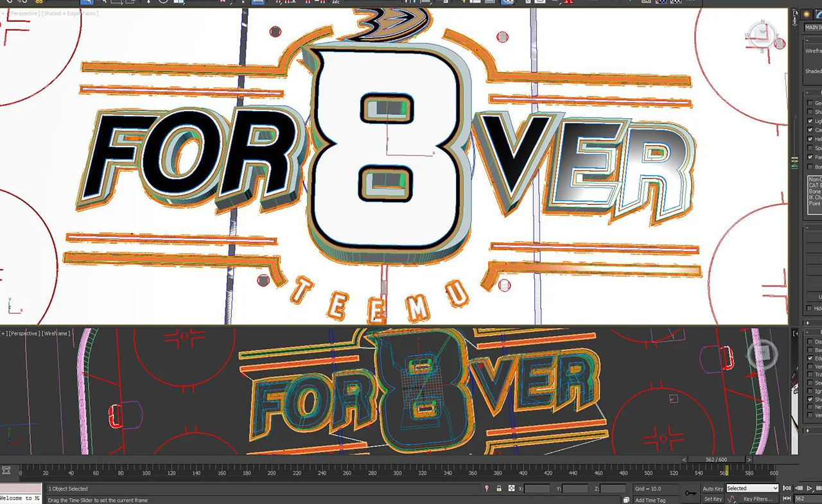Uncheck the Lights hide-by-category checkbox

809,121
